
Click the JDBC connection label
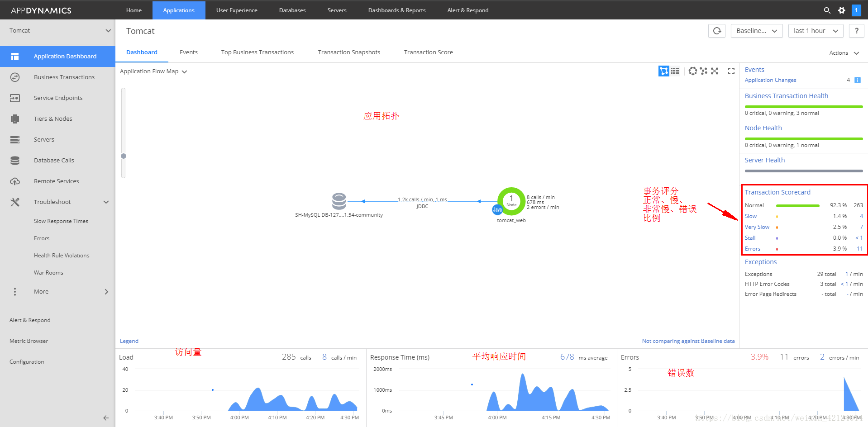point(422,206)
